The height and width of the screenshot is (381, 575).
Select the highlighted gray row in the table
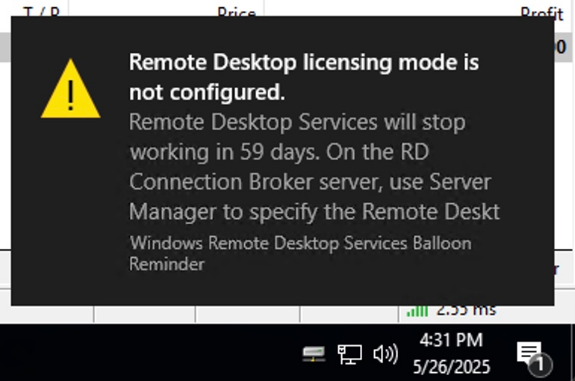pos(288,47)
